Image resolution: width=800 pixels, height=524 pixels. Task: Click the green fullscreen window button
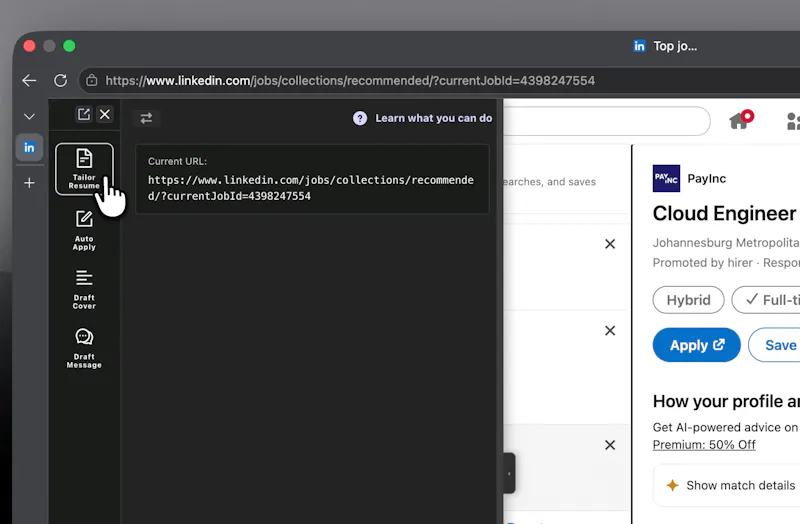pyautogui.click(x=69, y=46)
